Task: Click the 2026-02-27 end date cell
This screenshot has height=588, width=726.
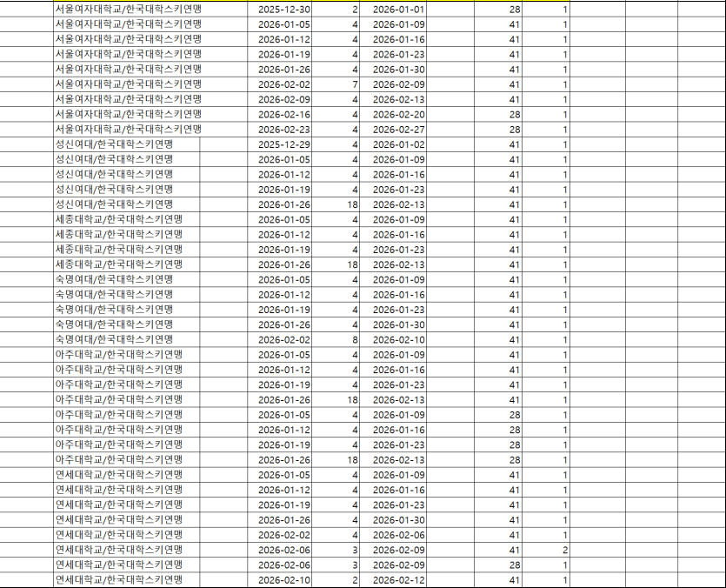Action: pos(396,132)
